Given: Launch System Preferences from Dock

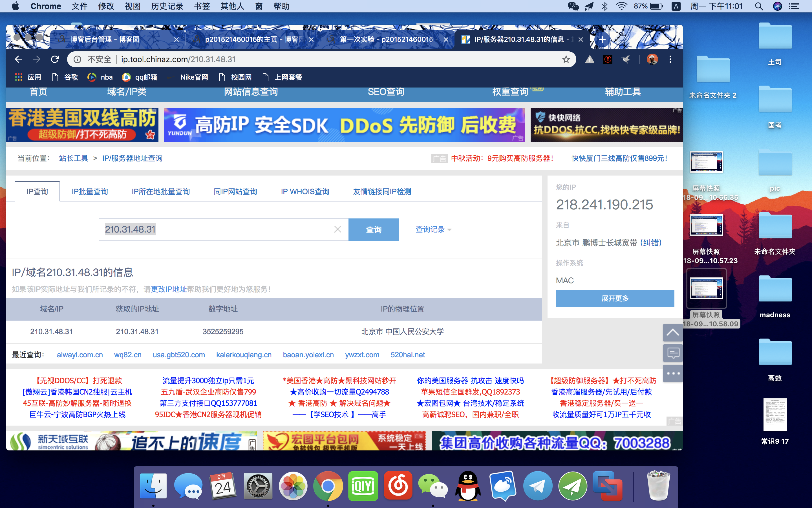Looking at the screenshot, I should [258, 486].
